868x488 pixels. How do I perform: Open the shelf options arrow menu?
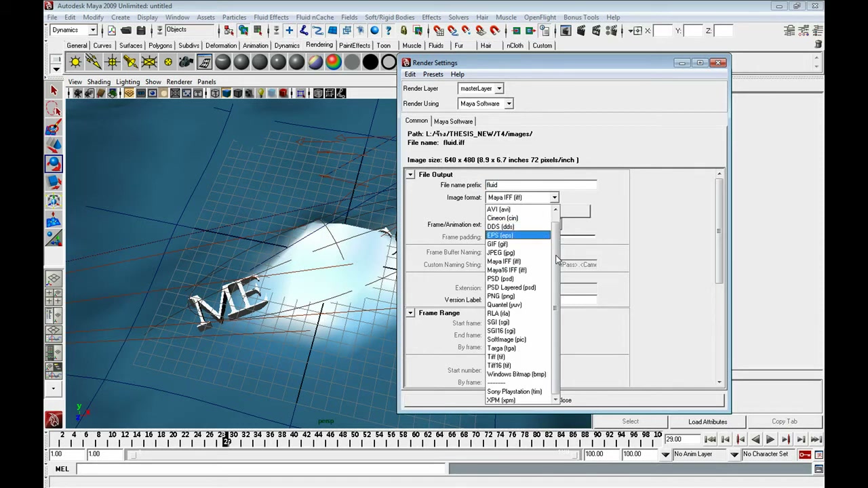point(56,68)
